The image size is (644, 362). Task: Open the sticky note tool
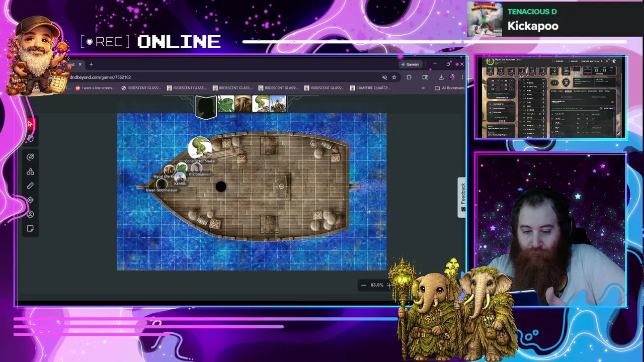(x=30, y=228)
